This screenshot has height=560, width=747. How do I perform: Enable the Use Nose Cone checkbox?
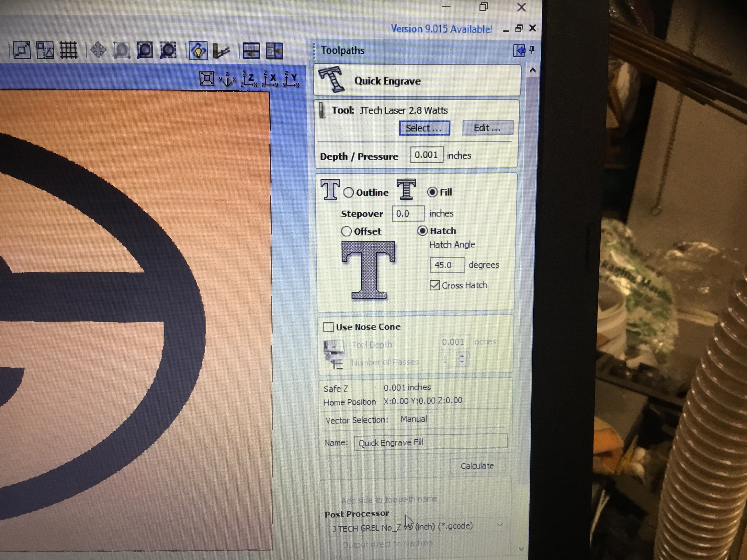[x=328, y=327]
